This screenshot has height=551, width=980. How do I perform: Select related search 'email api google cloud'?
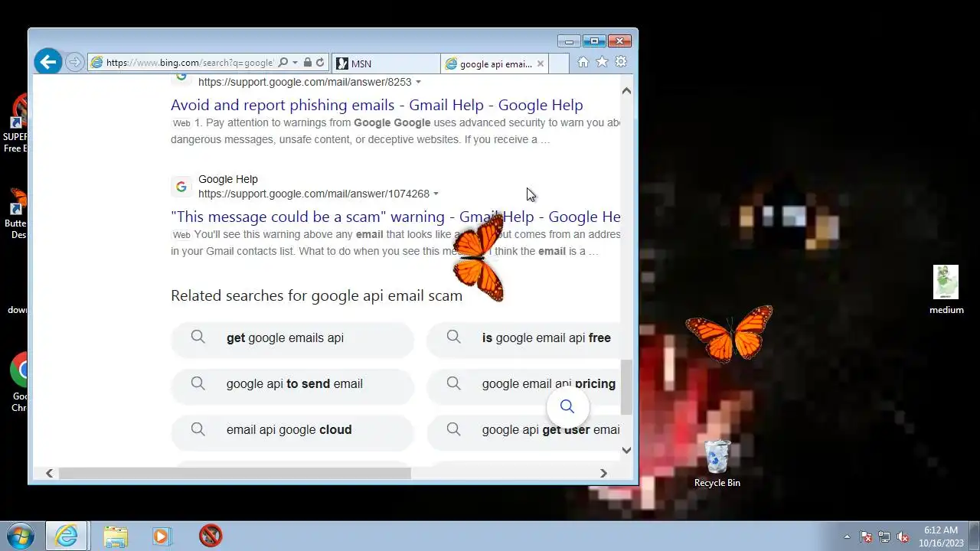tap(292, 430)
